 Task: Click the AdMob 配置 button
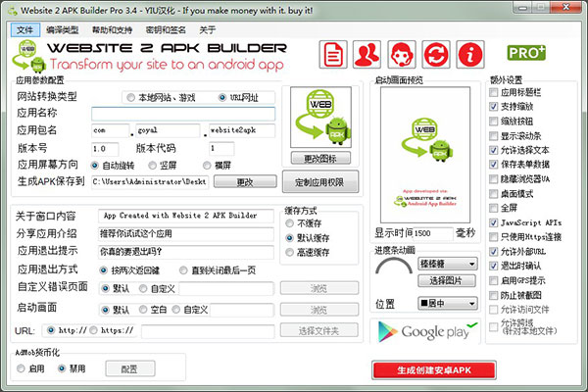pos(129,368)
